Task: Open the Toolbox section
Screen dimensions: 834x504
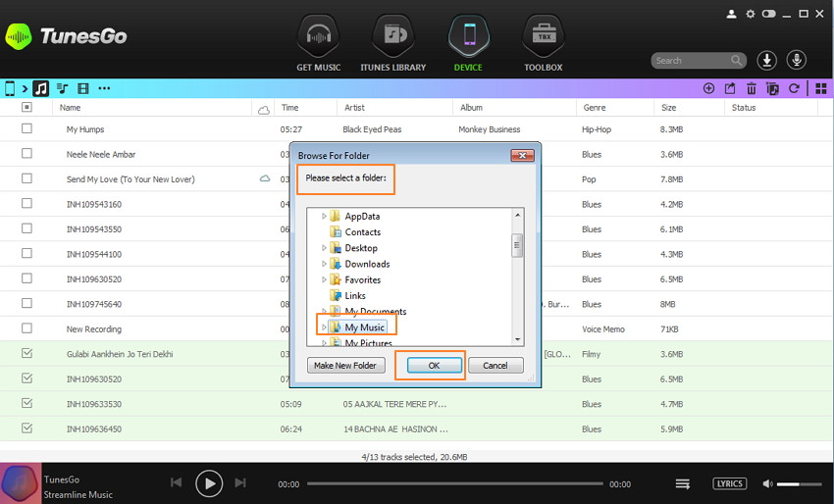Action: point(543,43)
